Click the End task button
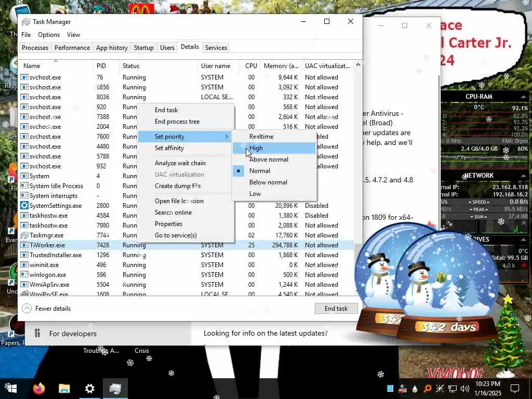The height and width of the screenshot is (399, 532). point(336,309)
